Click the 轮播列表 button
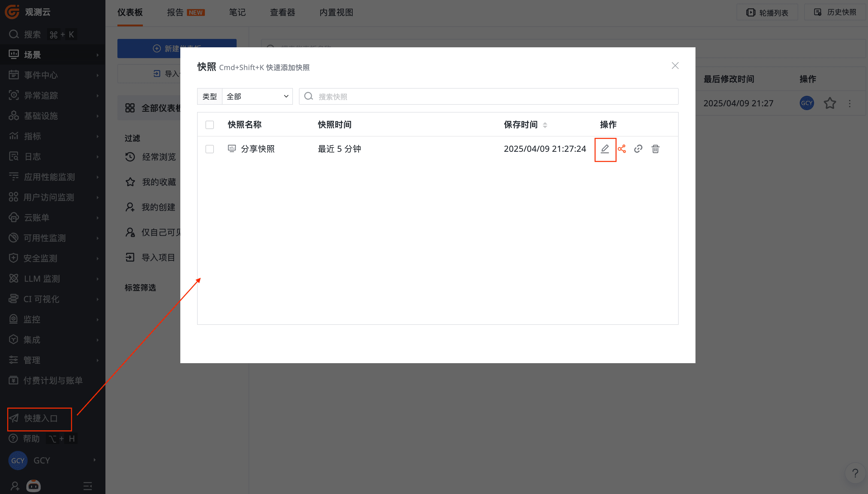Screen dimensions: 868x494 767,13
